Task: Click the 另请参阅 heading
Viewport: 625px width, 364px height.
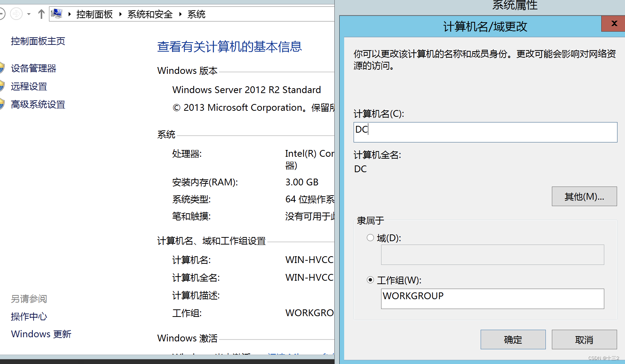Action: [x=29, y=299]
